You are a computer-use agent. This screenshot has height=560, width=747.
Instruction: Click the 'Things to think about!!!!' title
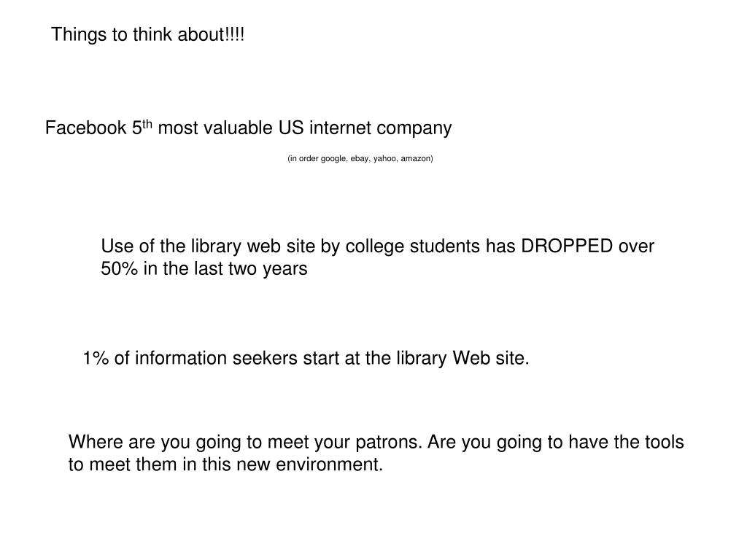pyautogui.click(x=147, y=35)
